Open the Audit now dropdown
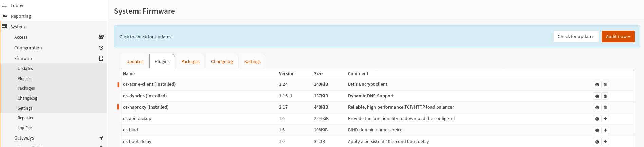Image resolution: width=644 pixels, height=147 pixels. tap(618, 37)
